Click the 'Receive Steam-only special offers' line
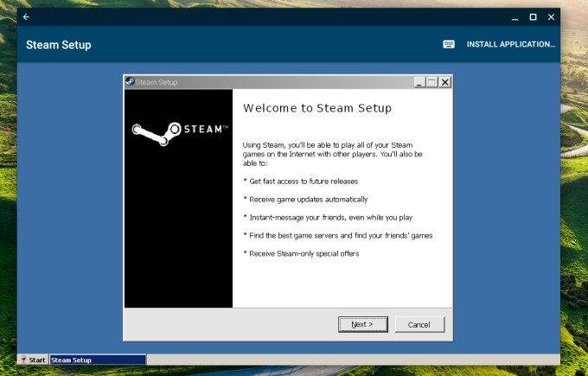 303,253
